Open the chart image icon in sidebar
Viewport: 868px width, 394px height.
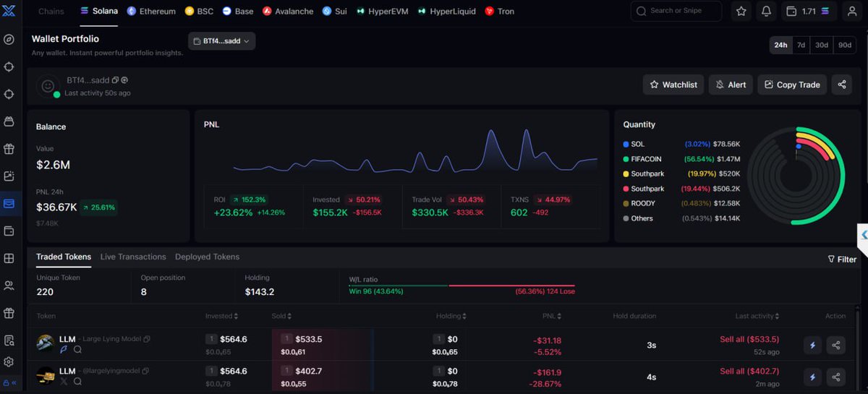(9, 176)
